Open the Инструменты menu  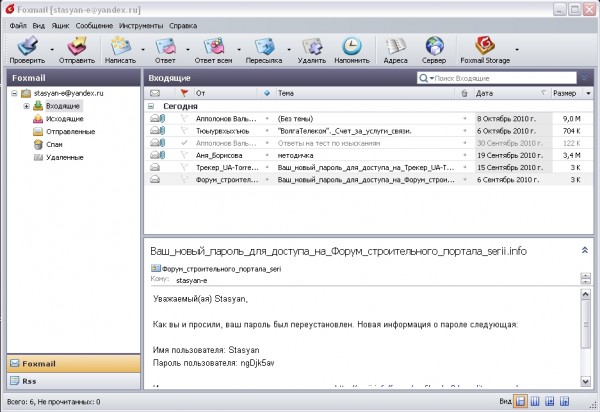click(x=141, y=26)
